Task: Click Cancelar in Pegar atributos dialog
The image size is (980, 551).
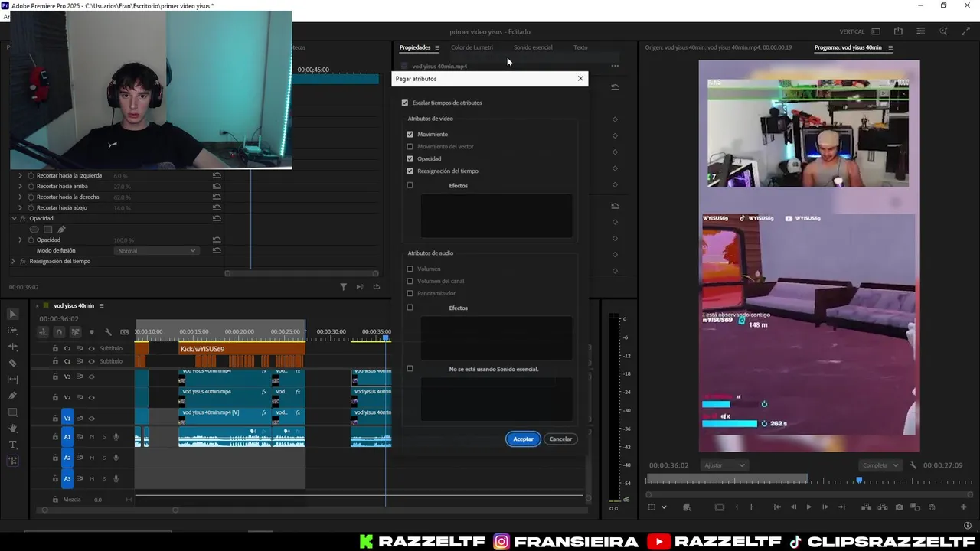Action: (x=560, y=439)
